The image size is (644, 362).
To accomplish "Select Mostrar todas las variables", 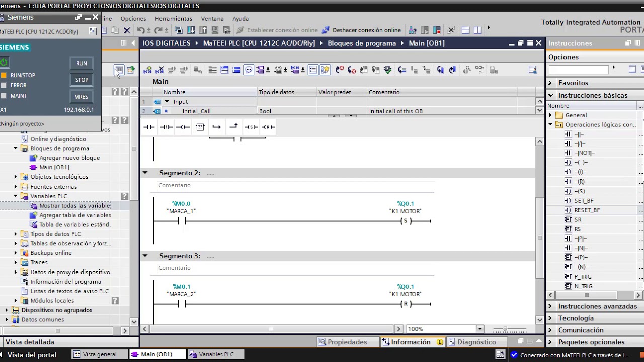I will point(74,206).
